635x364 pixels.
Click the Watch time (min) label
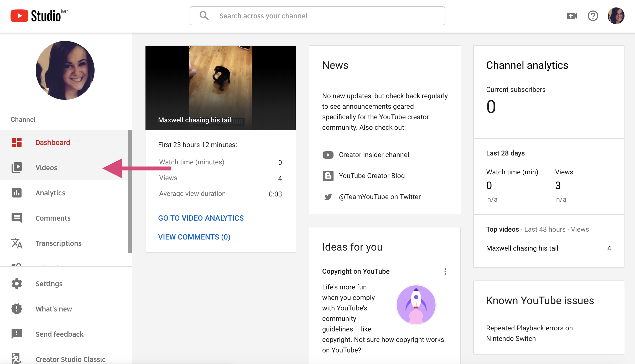pyautogui.click(x=512, y=172)
